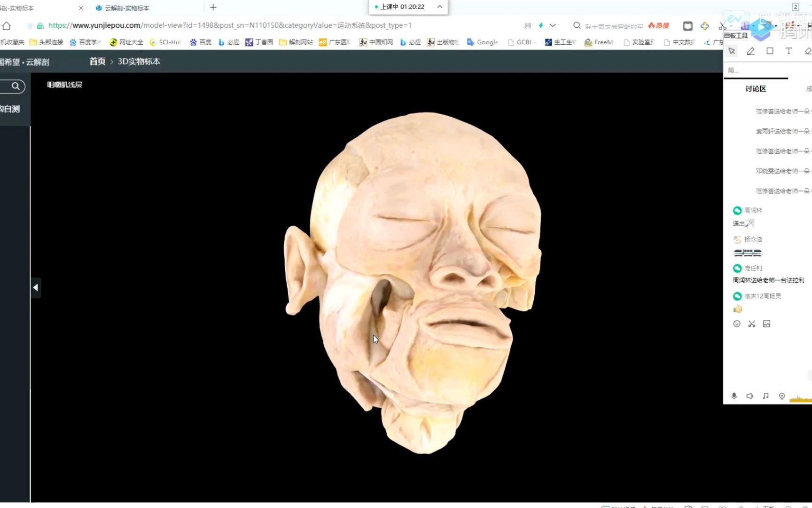This screenshot has width=812, height=508.
Task: Open the 丁香园 bookmark
Action: (259, 42)
